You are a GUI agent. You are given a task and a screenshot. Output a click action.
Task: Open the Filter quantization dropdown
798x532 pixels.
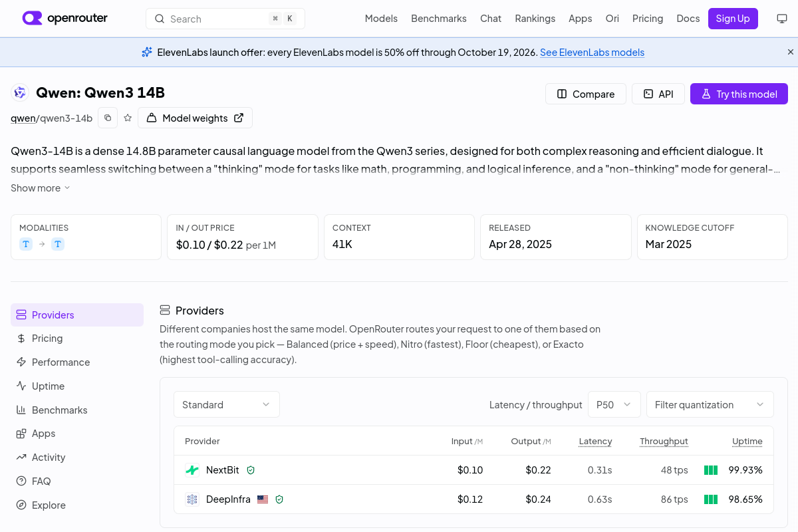click(710, 404)
